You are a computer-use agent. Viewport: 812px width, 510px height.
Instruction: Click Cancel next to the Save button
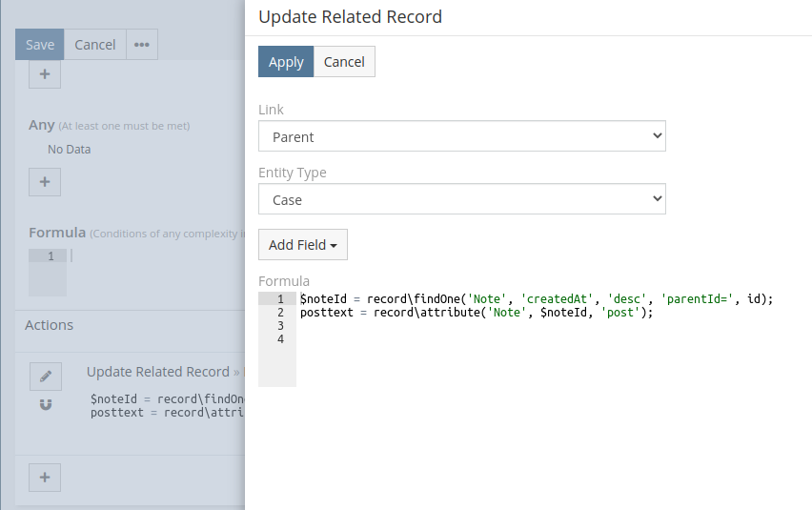pos(95,45)
